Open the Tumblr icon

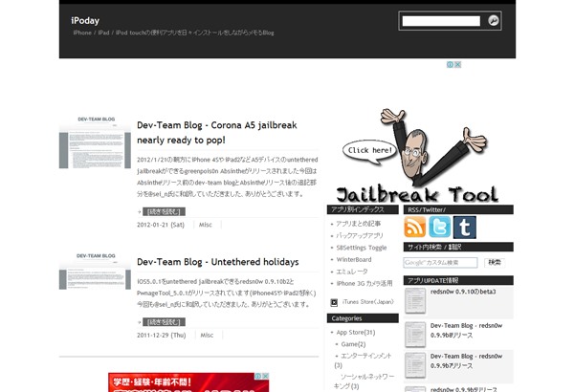coord(465,227)
